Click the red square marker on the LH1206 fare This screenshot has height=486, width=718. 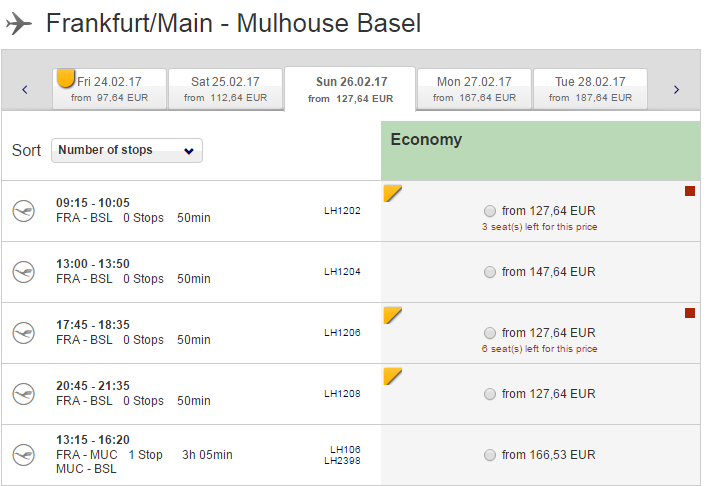click(689, 313)
